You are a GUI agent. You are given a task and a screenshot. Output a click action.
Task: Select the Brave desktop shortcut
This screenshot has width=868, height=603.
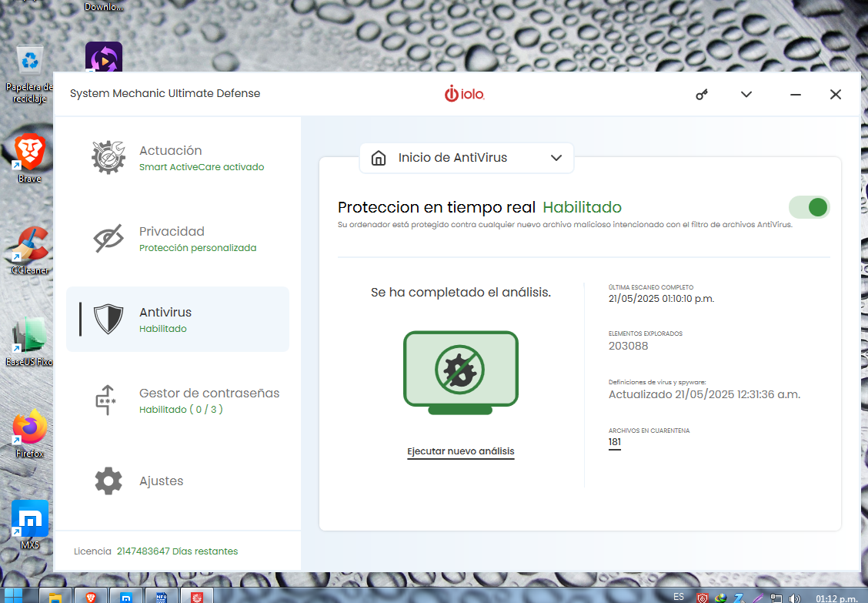point(28,158)
